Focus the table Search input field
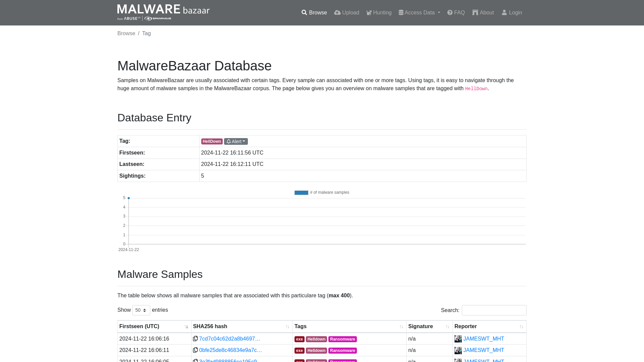 pos(494,310)
